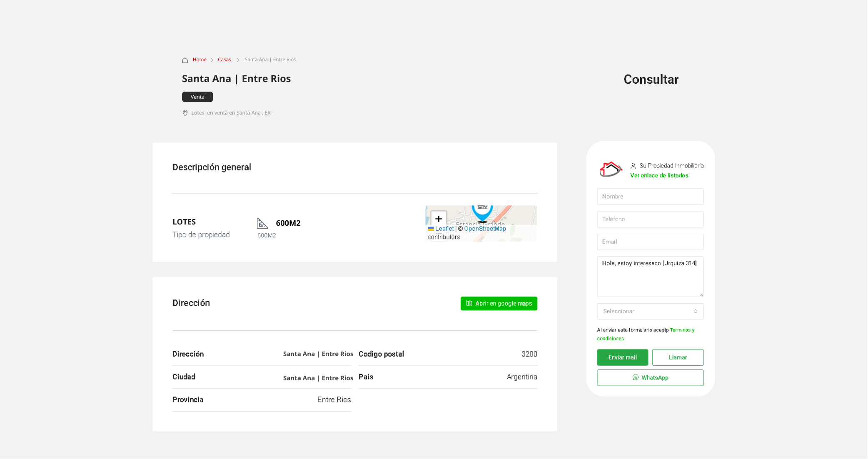Zoom in on the map with plus button
The width and height of the screenshot is (868, 459).
click(438, 219)
